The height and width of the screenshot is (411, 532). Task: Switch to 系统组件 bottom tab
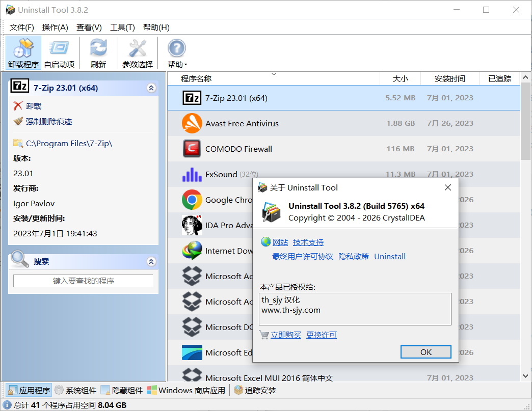[x=75, y=390]
